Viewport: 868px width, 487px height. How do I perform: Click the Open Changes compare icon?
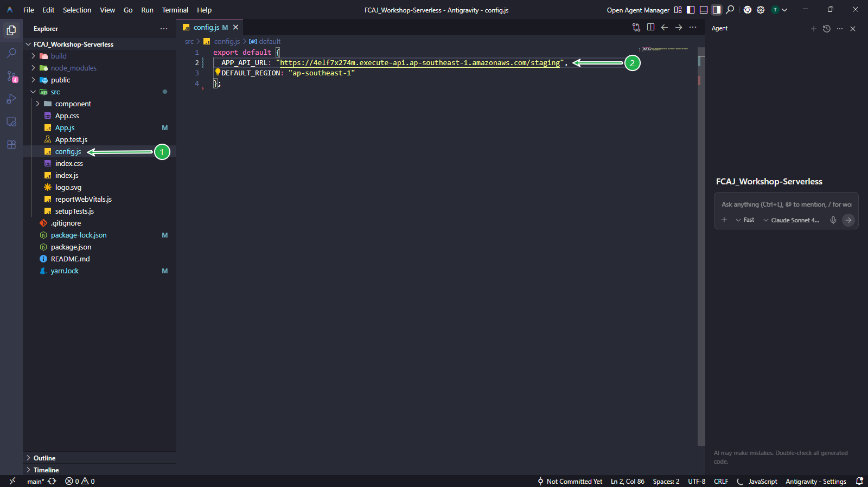(x=636, y=27)
